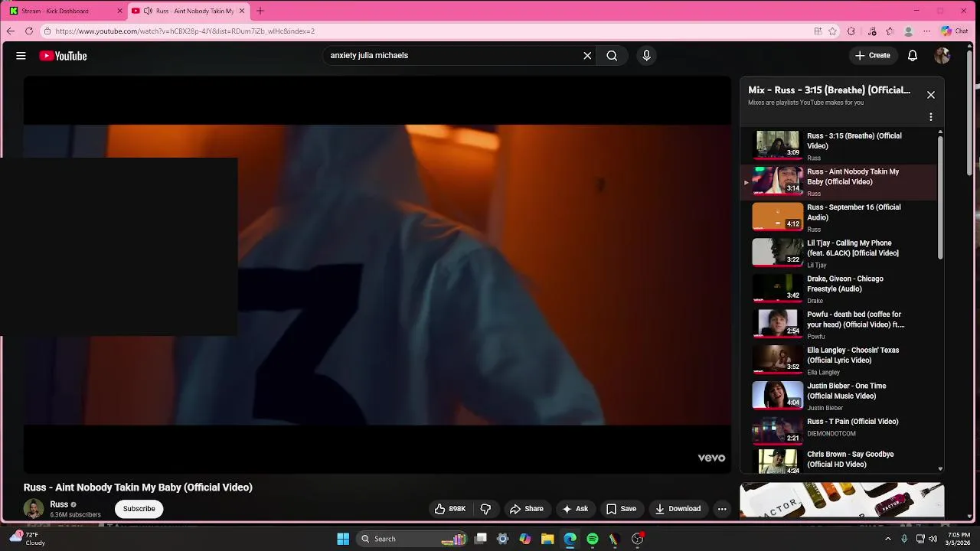Screen dimensions: 980x551
Task: Open the Edge extensions puzzle icon
Action: tap(851, 31)
